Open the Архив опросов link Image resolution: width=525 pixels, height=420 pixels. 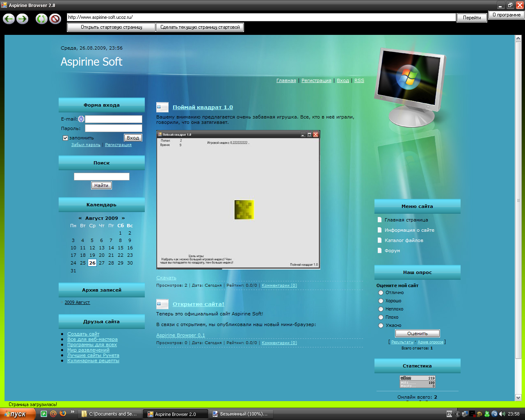point(431,342)
